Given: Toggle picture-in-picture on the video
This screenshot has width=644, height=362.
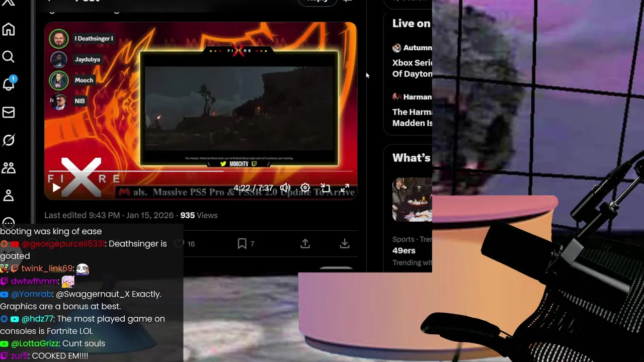Looking at the screenshot, I should pyautogui.click(x=325, y=188).
